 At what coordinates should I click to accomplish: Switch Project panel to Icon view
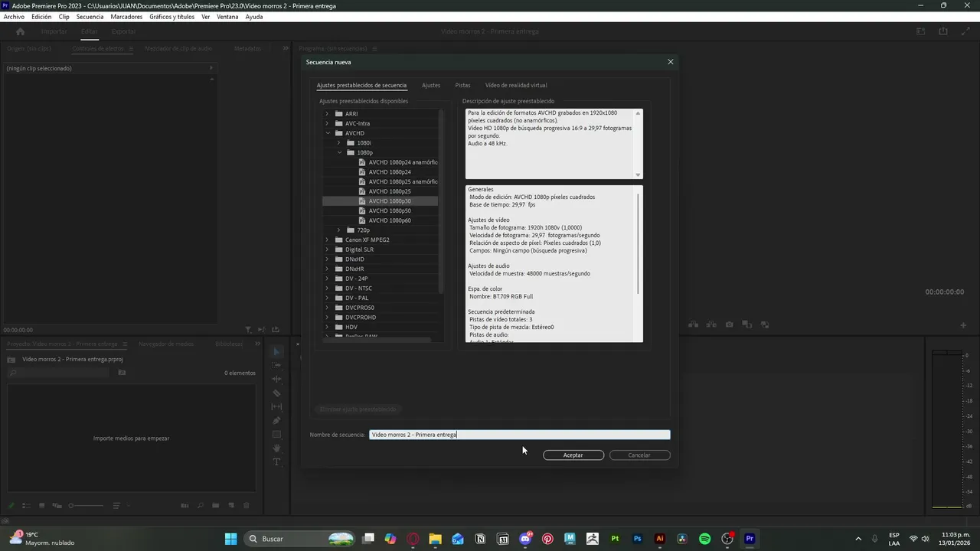41,505
